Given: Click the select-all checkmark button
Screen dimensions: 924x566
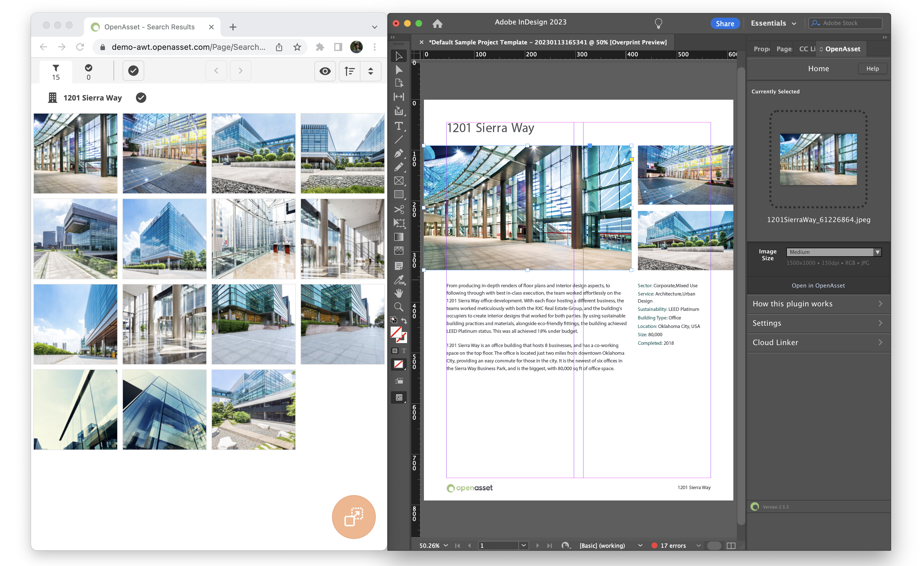Looking at the screenshot, I should pyautogui.click(x=133, y=71).
